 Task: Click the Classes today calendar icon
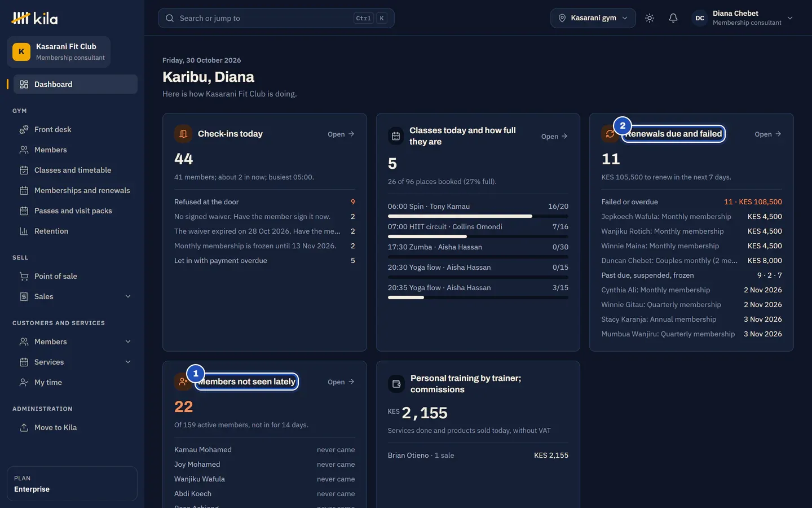coord(396,136)
